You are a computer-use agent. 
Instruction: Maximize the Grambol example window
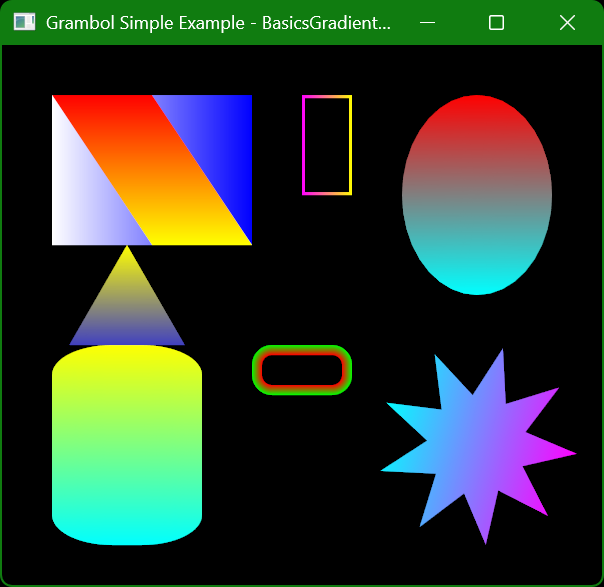(x=496, y=22)
